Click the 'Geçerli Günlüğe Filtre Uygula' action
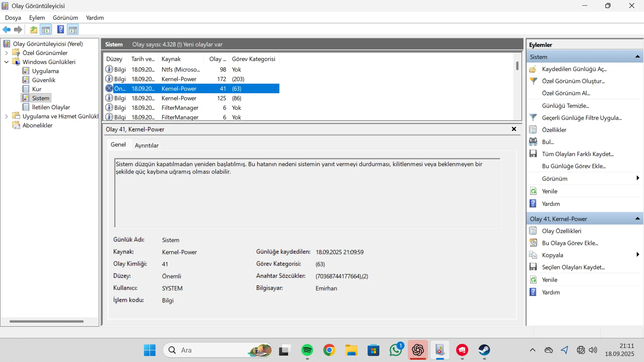This screenshot has width=644, height=362. coord(581,118)
